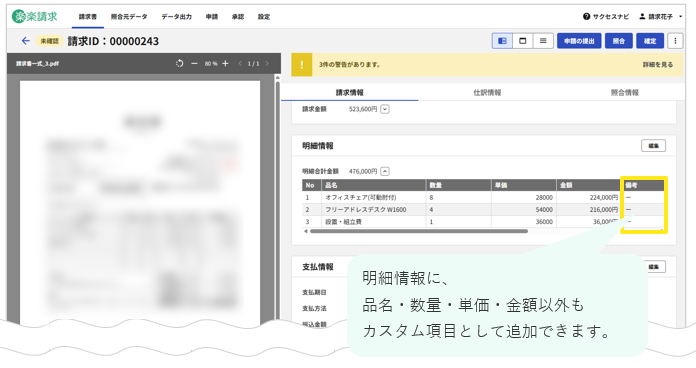Open the 請求書 menu

pos(88,17)
